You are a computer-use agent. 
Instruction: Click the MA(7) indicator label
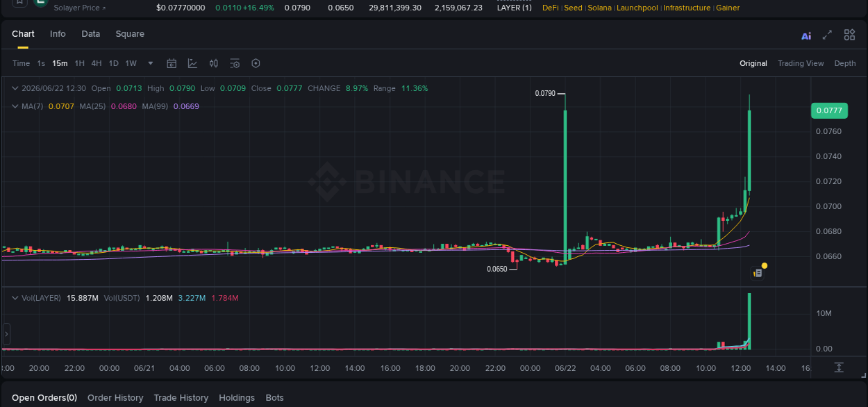click(x=32, y=106)
